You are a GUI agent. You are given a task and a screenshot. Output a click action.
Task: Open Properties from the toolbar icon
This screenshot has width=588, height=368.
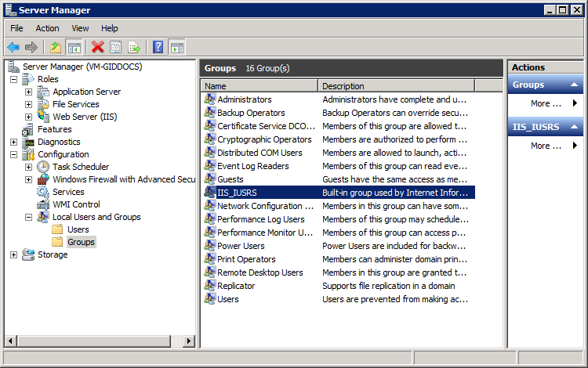115,48
